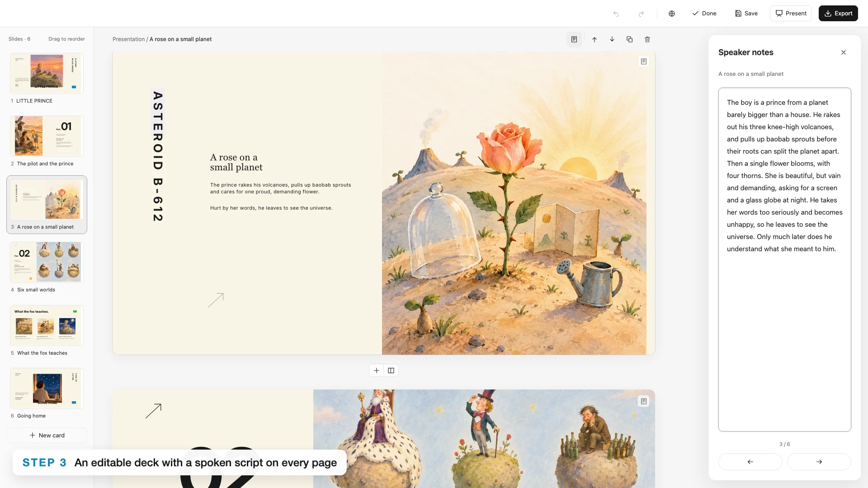The height and width of the screenshot is (488, 868).
Task: Click into speaker notes text area
Action: tap(785, 259)
